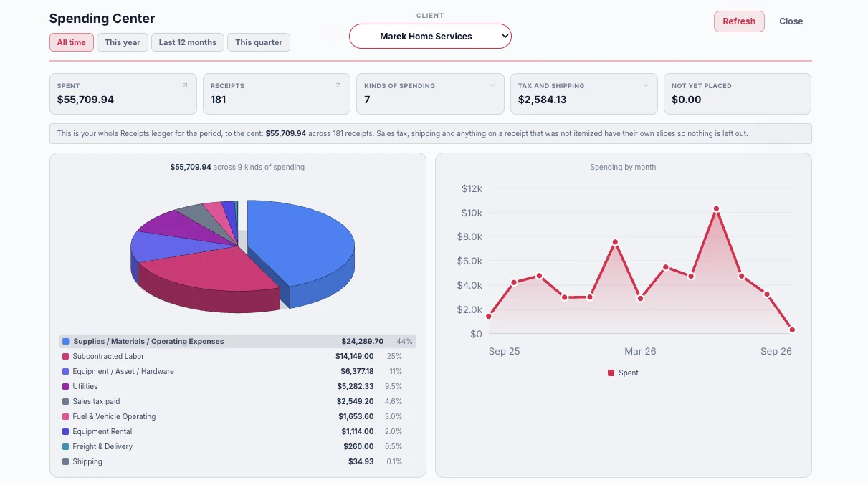
Task: Select the All time period filter
Action: (72, 42)
